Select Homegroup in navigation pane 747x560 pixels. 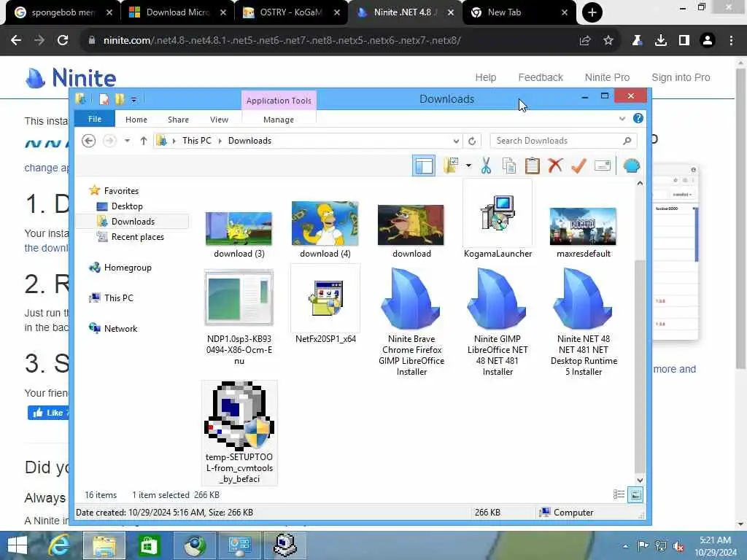127,268
